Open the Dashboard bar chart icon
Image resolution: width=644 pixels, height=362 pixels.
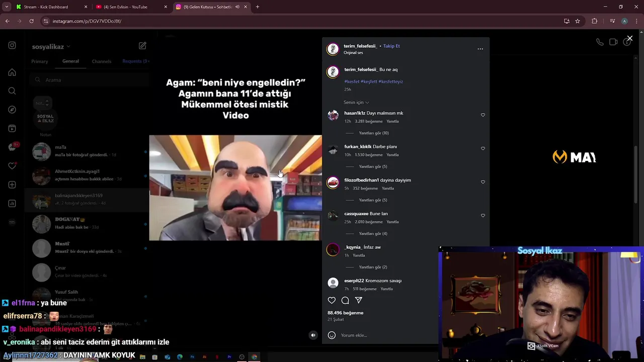click(x=12, y=204)
